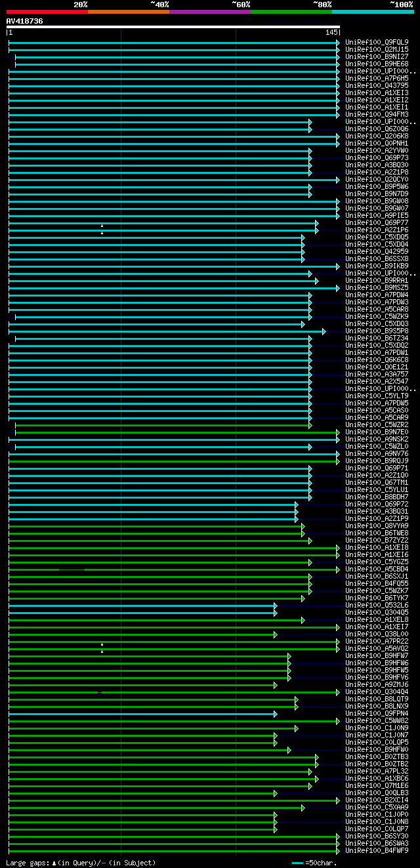Select hit label UniRef100_A3A757
The image size is (420, 868).
click(x=377, y=374)
